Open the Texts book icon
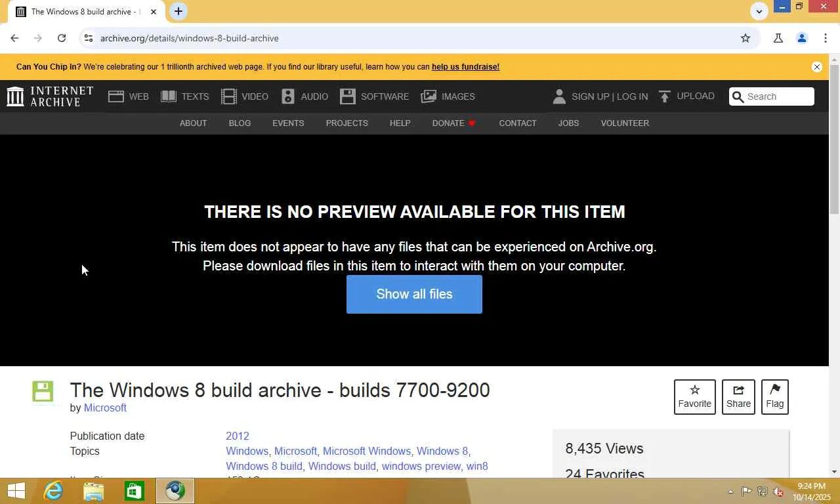 click(x=169, y=96)
